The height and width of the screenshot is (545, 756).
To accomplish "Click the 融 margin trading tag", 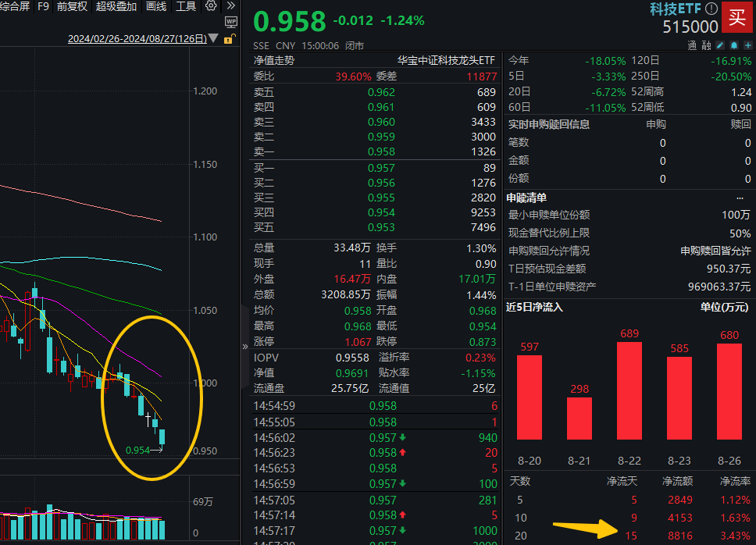I will point(705,46).
